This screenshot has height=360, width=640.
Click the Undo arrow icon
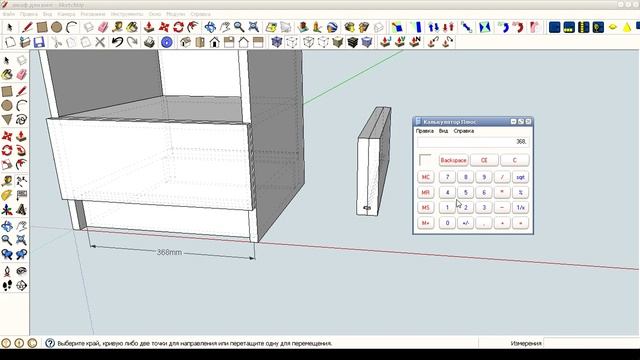(x=118, y=42)
